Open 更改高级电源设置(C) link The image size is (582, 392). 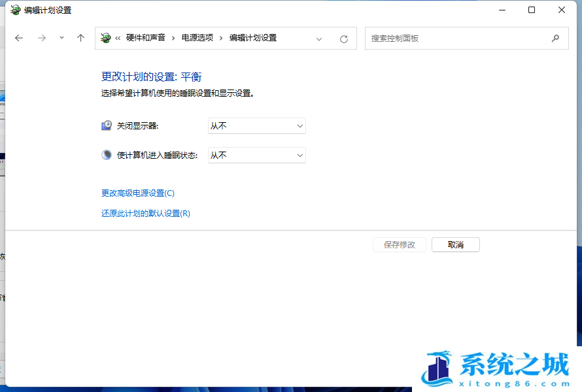(x=138, y=193)
